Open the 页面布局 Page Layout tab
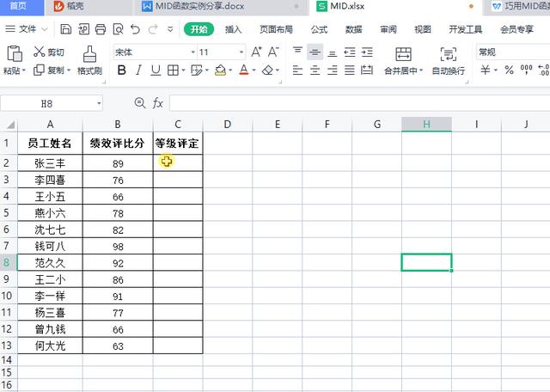Viewport: 550px width, 392px height. (276, 29)
